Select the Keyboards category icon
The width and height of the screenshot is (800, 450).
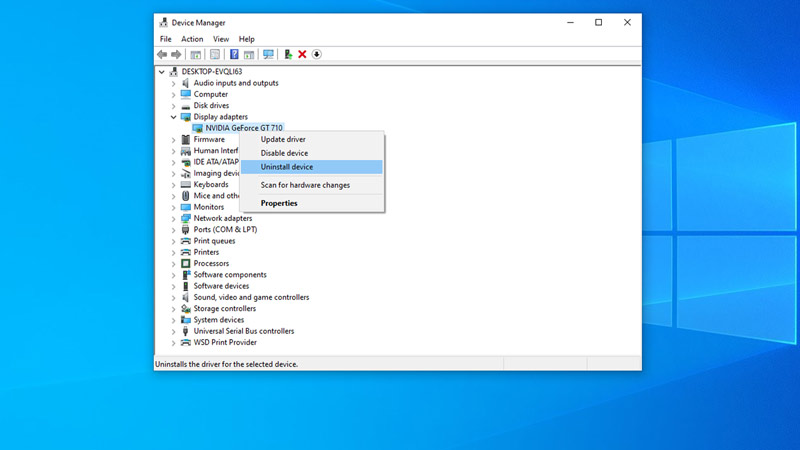point(186,184)
